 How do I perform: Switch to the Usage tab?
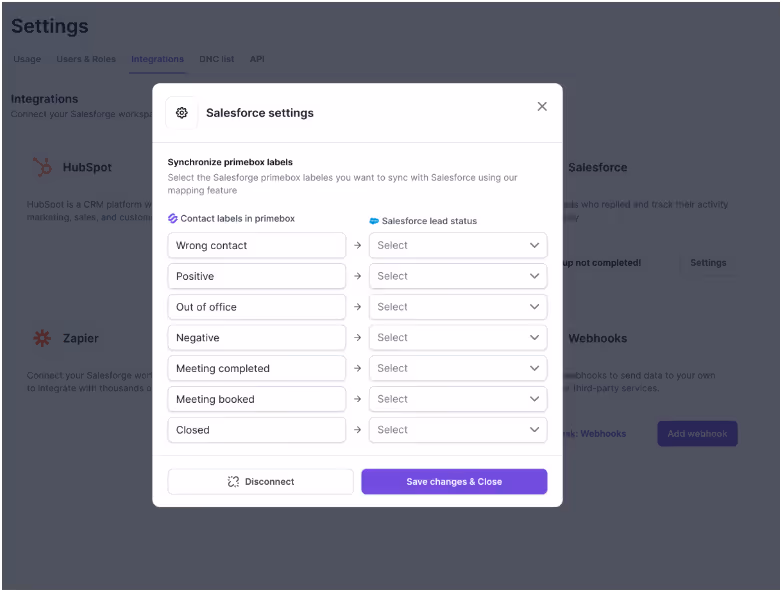pyautogui.click(x=27, y=59)
